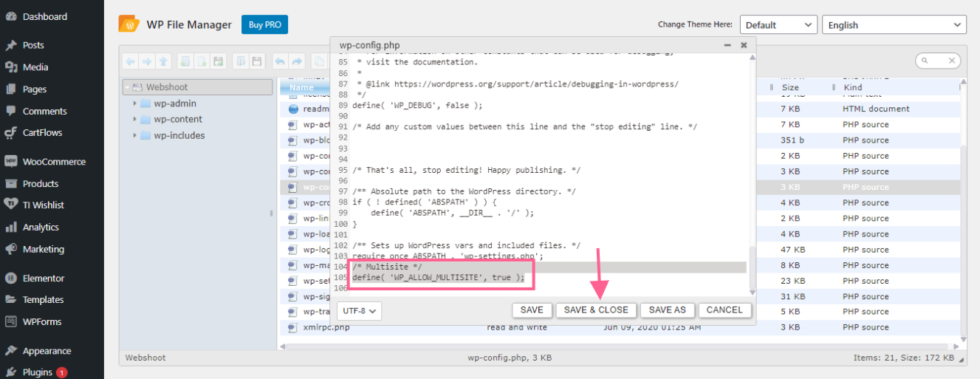Open the English language dropdown
980x379 pixels.
[x=894, y=25]
